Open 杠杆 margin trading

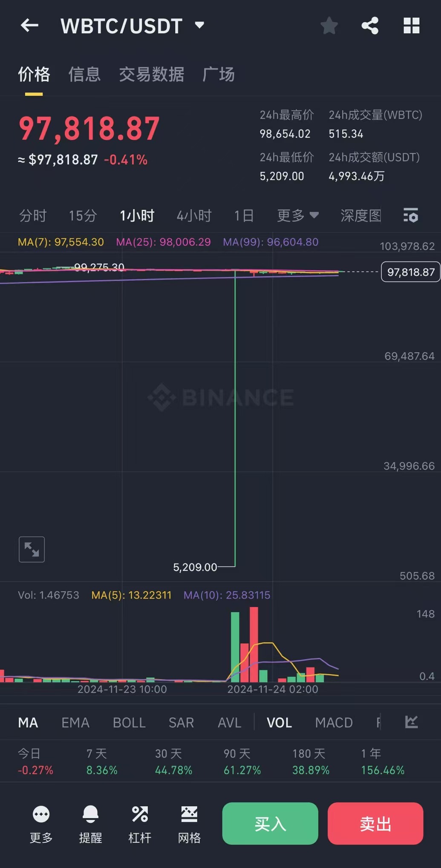(x=140, y=824)
